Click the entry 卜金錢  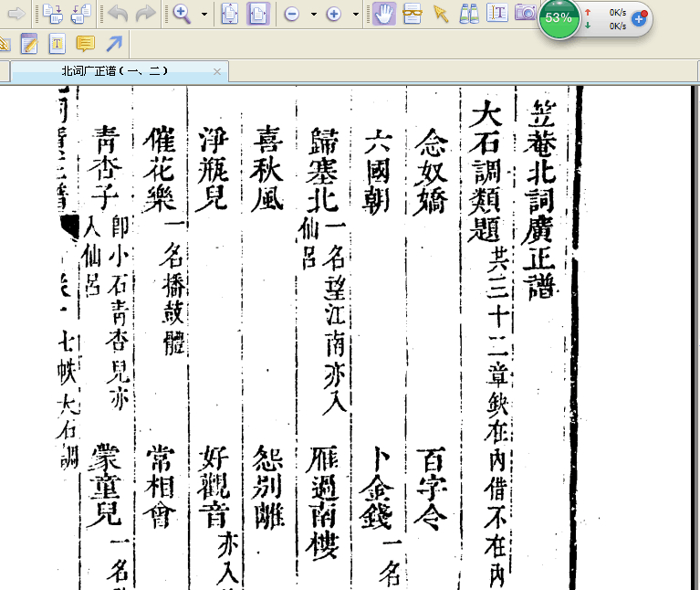pyautogui.click(x=377, y=488)
